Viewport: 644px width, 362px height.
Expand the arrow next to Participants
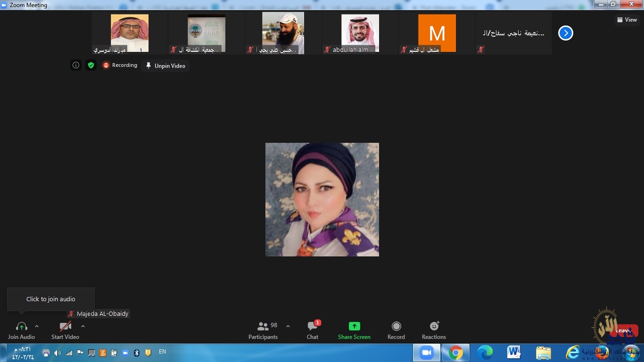[288, 326]
